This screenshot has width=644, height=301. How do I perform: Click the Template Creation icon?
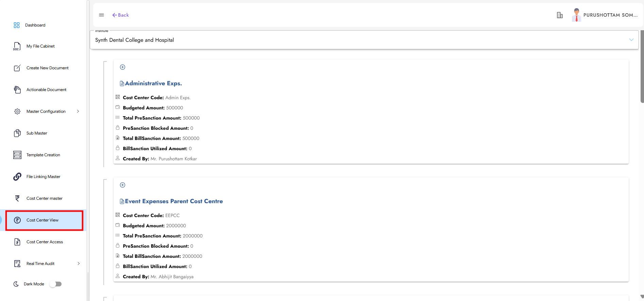[x=17, y=155]
